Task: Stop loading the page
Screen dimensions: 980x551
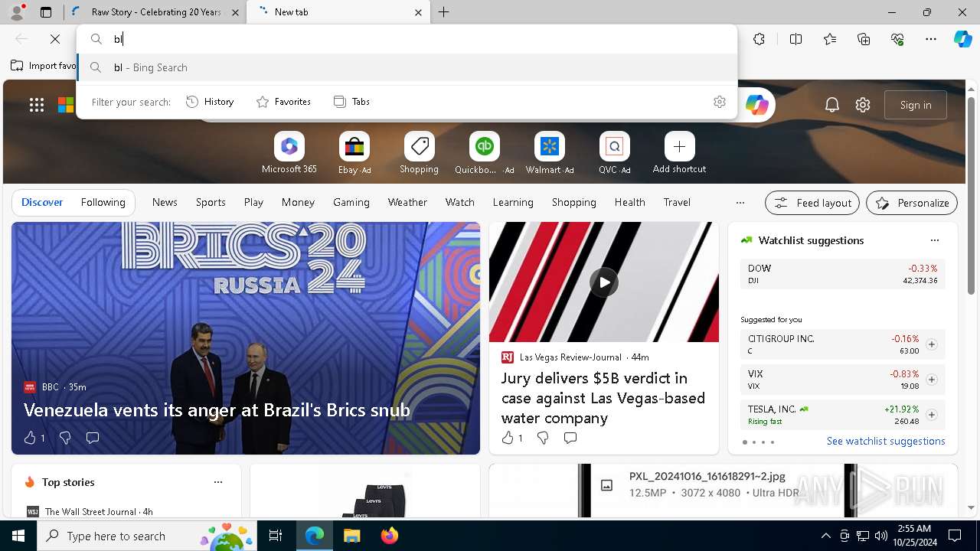Action: tap(54, 39)
